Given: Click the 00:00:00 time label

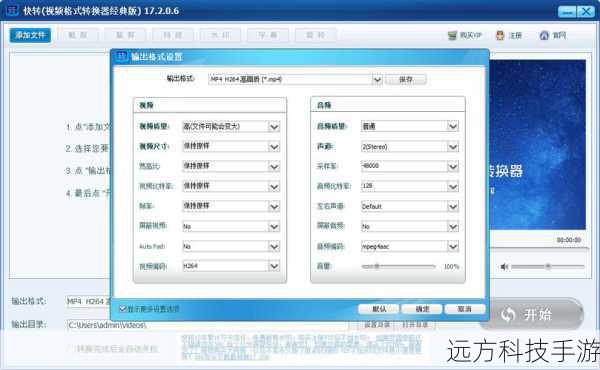Looking at the screenshot, I should [569, 240].
